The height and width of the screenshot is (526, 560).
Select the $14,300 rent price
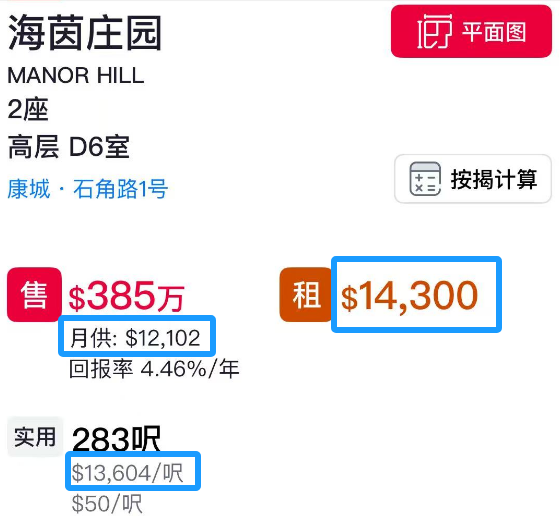[409, 296]
